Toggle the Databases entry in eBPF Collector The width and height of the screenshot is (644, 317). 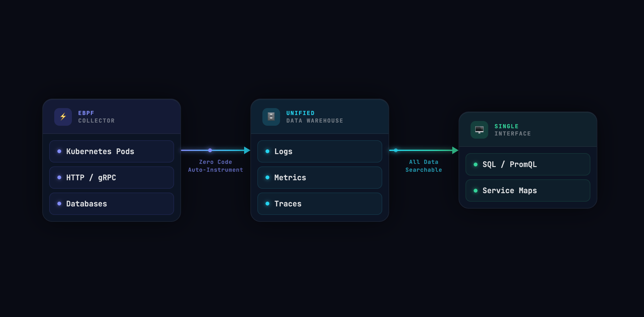pyautogui.click(x=111, y=204)
